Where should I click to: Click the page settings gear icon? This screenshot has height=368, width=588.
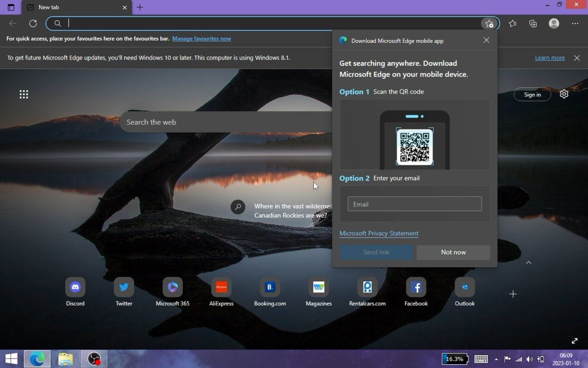point(564,94)
